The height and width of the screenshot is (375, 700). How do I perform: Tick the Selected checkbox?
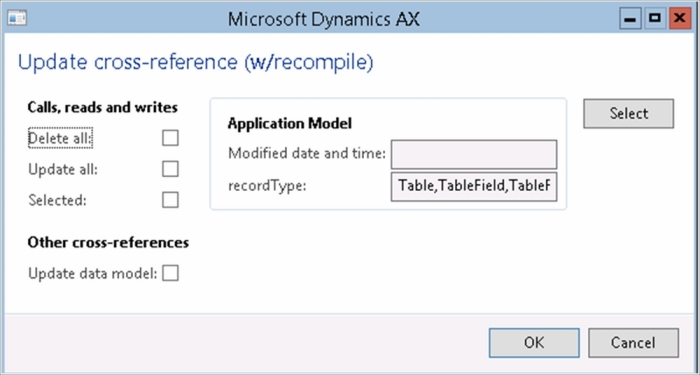pyautogui.click(x=170, y=200)
